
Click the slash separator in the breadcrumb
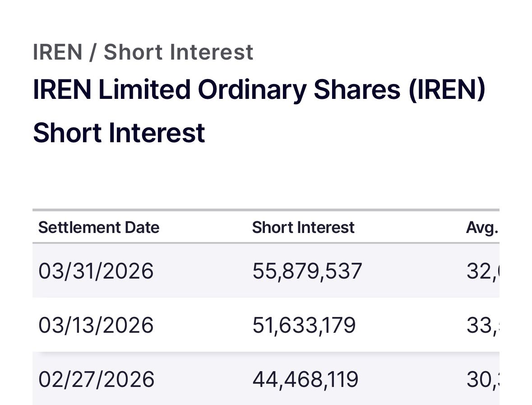(x=93, y=52)
